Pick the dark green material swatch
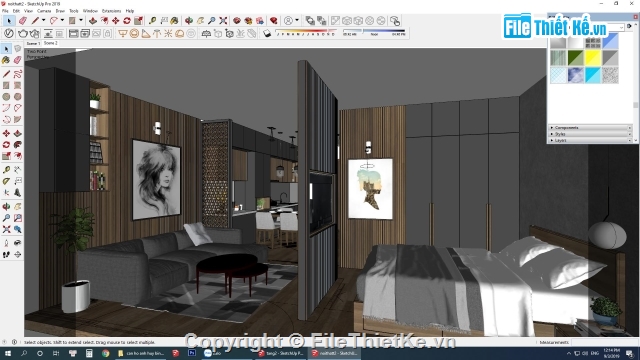The height and width of the screenshot is (360, 640). pos(576,58)
